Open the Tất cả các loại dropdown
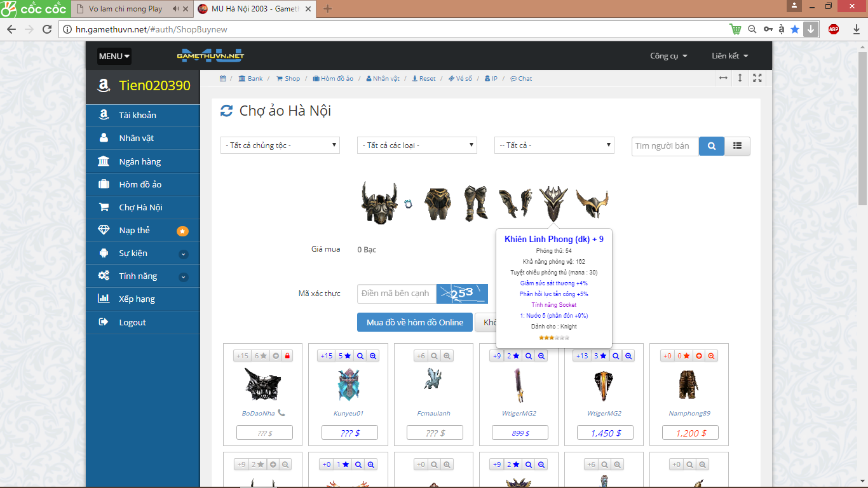 pos(417,145)
